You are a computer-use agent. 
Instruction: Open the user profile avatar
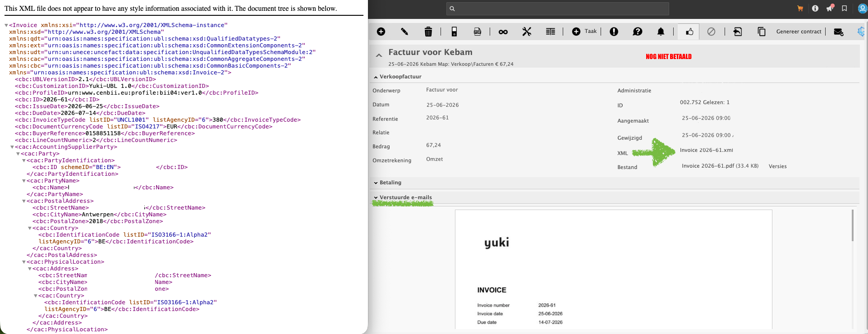tap(862, 9)
